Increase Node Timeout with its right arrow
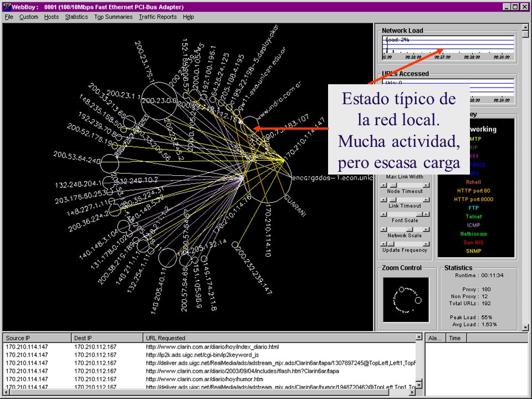 tap(426, 185)
